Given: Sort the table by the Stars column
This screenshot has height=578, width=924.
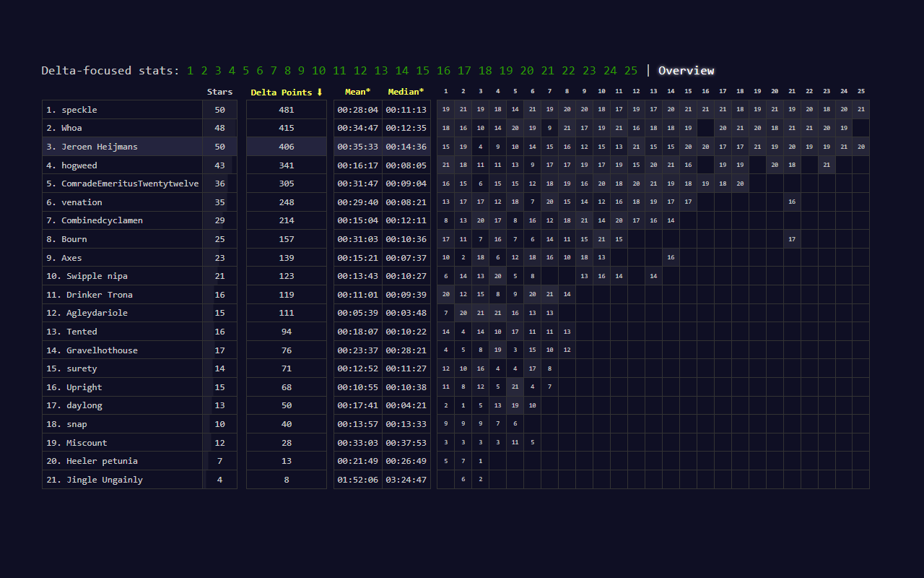Looking at the screenshot, I should [x=219, y=92].
